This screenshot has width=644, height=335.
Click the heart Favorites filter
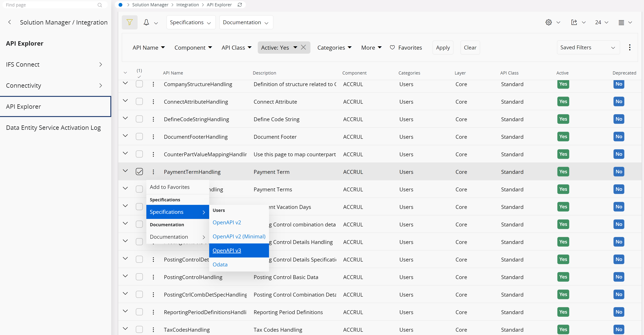(x=406, y=48)
